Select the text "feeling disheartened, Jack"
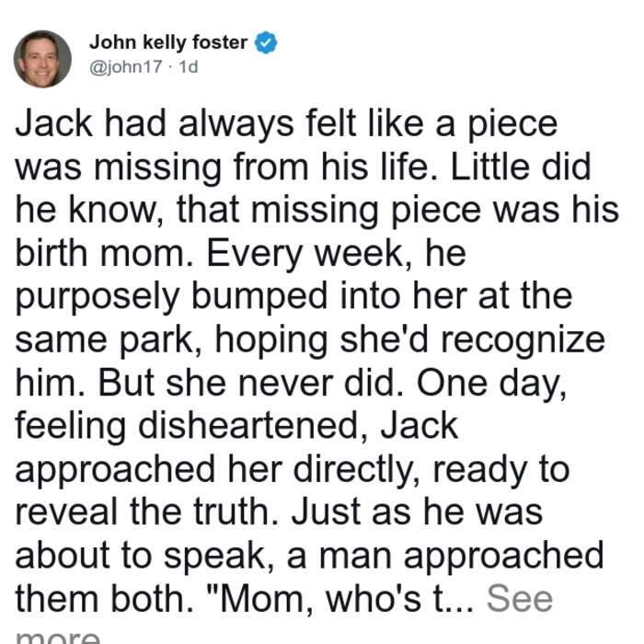 (x=236, y=426)
